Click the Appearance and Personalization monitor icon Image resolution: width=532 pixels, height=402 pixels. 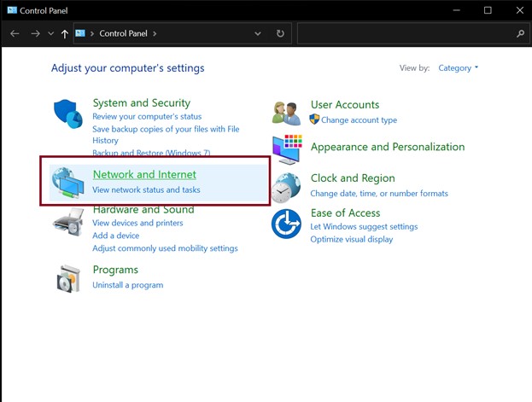(287, 149)
